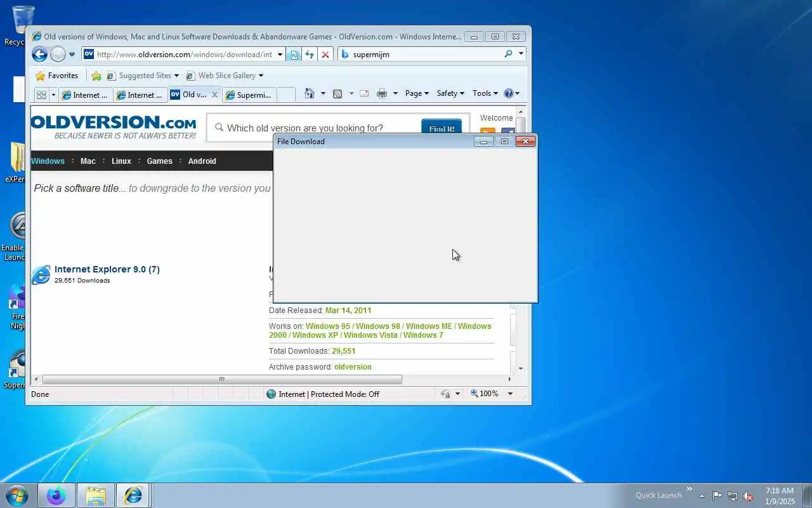
Task: Select the Linux nav tab
Action: (121, 161)
